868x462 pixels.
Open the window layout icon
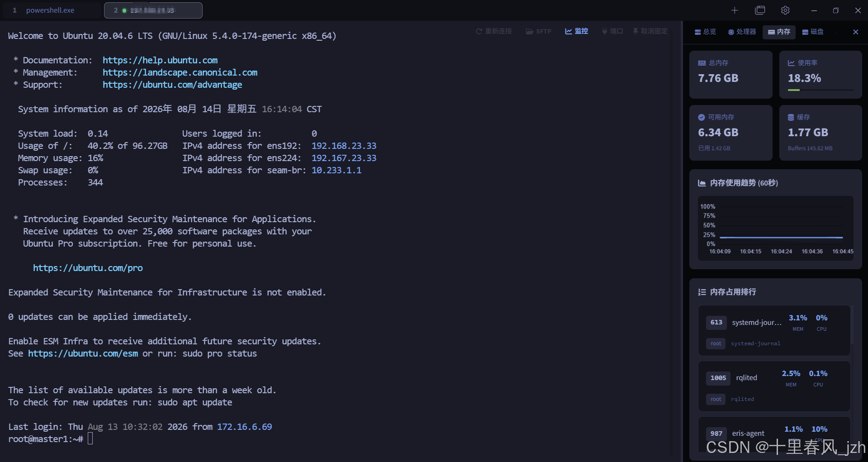click(x=760, y=10)
